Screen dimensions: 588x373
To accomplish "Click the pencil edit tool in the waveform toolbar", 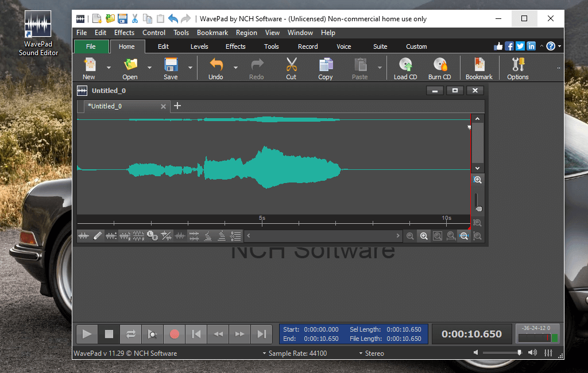I will (x=98, y=236).
